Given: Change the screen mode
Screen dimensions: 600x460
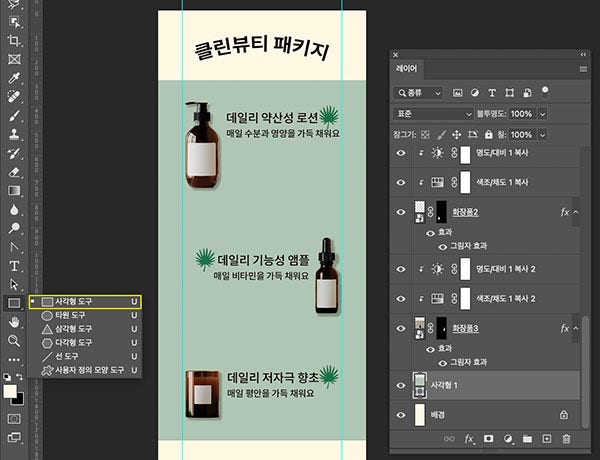Looking at the screenshot, I should point(14,437).
